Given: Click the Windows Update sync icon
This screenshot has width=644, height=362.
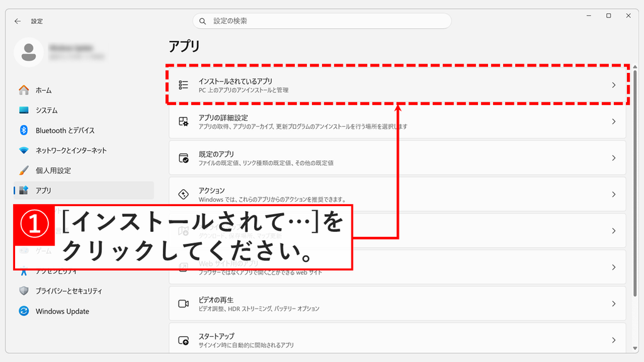Looking at the screenshot, I should (24, 310).
